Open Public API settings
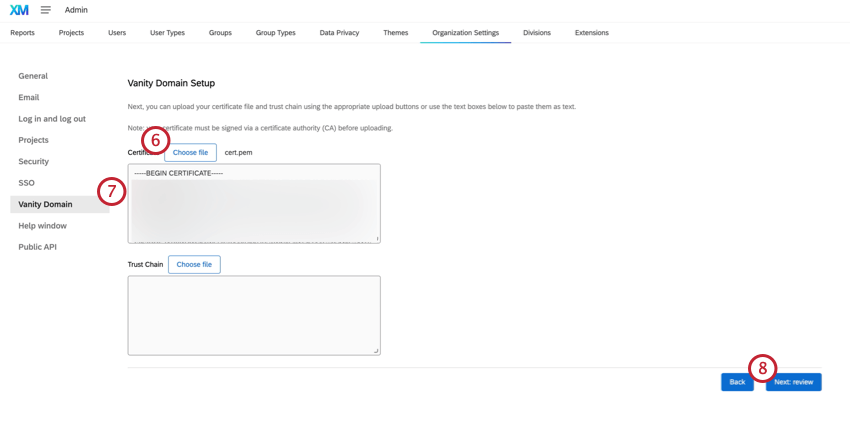Viewport: 850px width, 425px height. point(37,247)
